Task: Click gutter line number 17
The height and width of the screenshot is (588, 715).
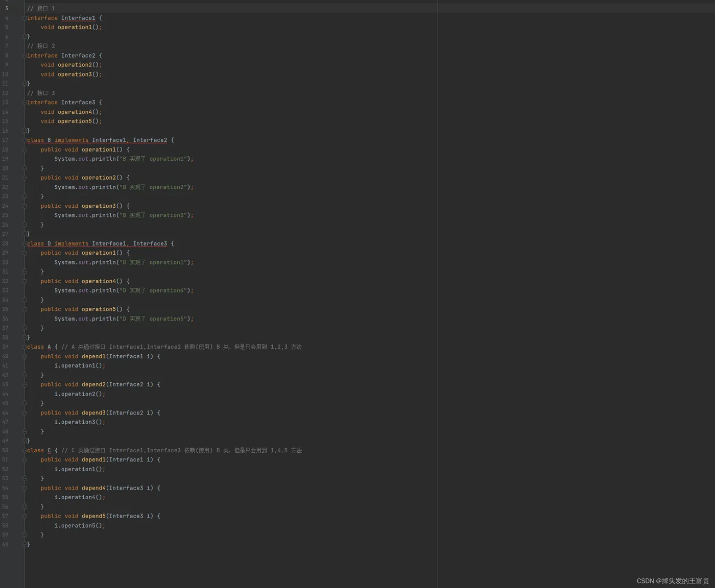Action: 5,140
